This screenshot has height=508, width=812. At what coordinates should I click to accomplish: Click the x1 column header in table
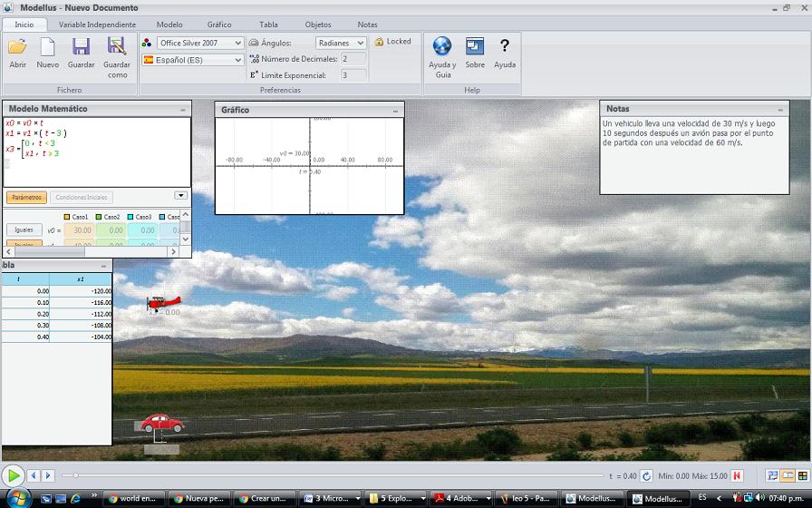click(81, 278)
